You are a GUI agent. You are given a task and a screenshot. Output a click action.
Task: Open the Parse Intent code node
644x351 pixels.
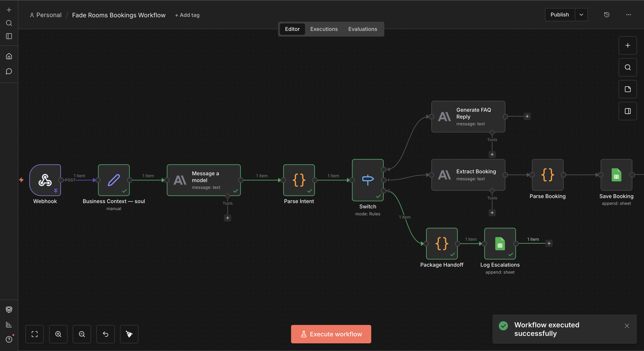(299, 180)
